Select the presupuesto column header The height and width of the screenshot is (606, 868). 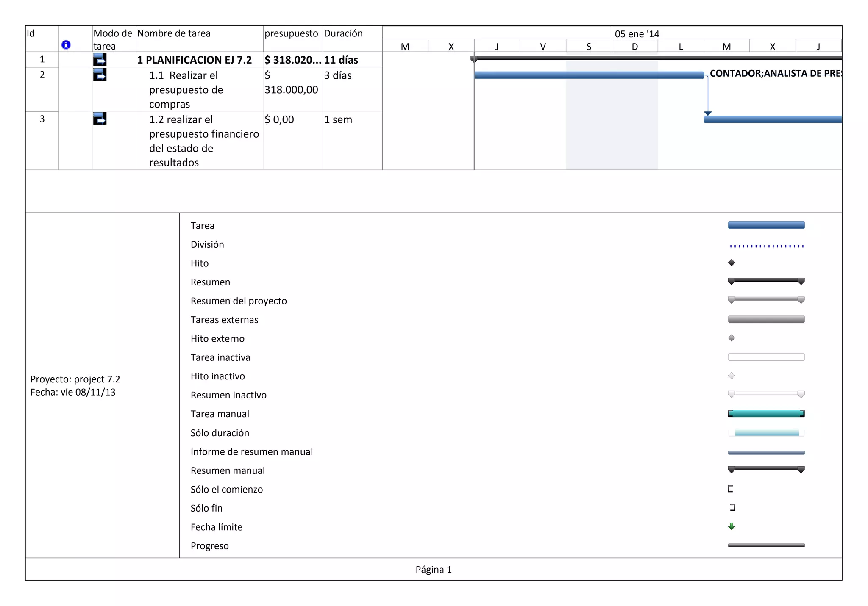coord(291,34)
